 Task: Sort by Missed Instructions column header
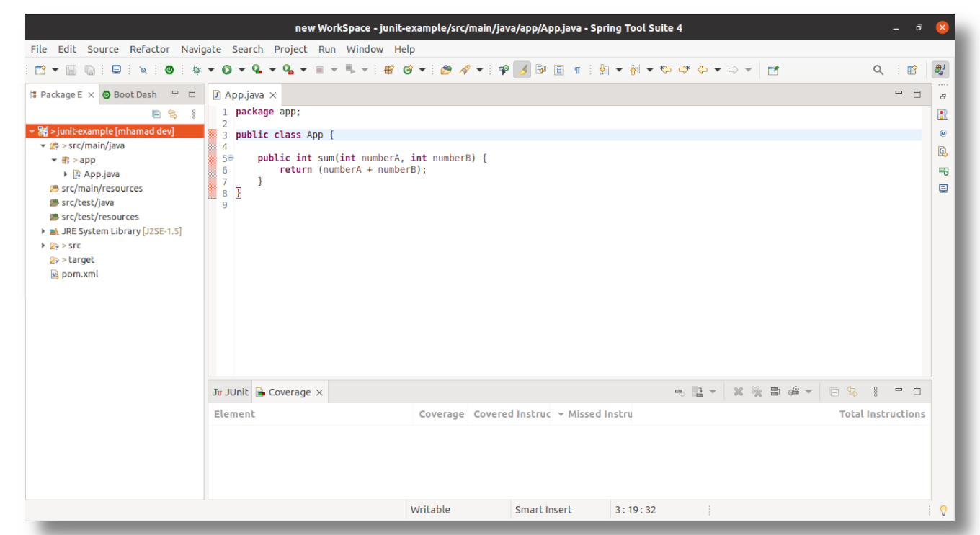pyautogui.click(x=595, y=414)
